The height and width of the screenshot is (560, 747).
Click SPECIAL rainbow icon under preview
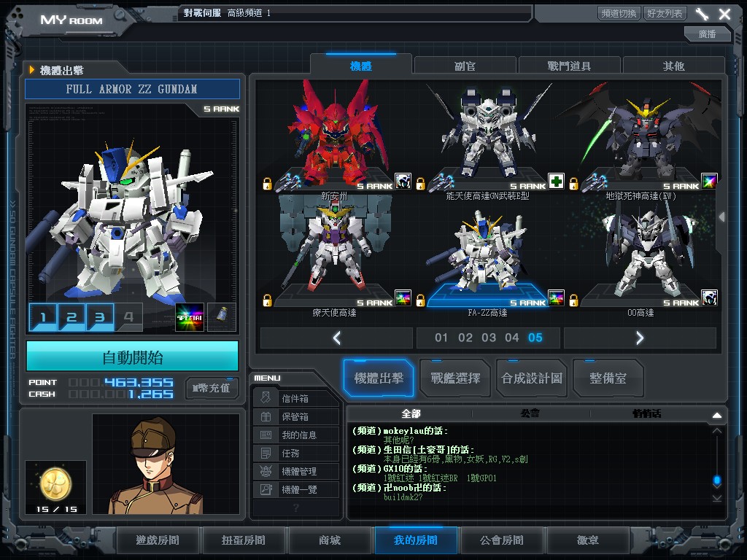click(190, 317)
